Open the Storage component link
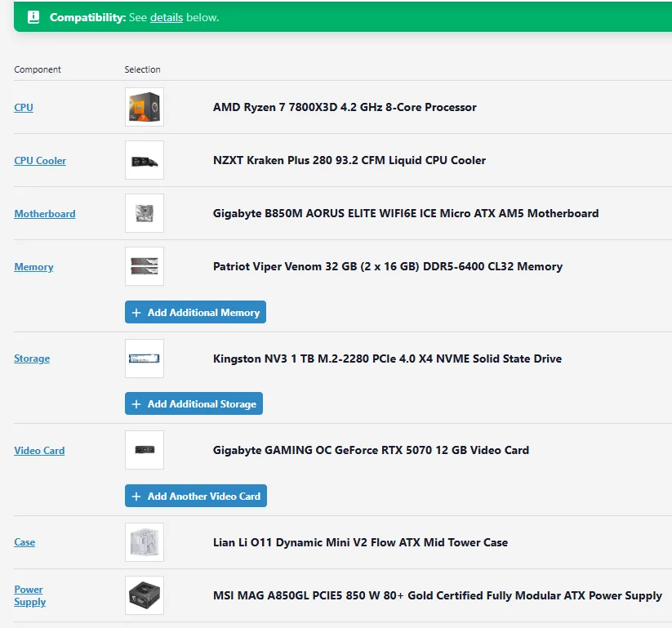 [32, 359]
